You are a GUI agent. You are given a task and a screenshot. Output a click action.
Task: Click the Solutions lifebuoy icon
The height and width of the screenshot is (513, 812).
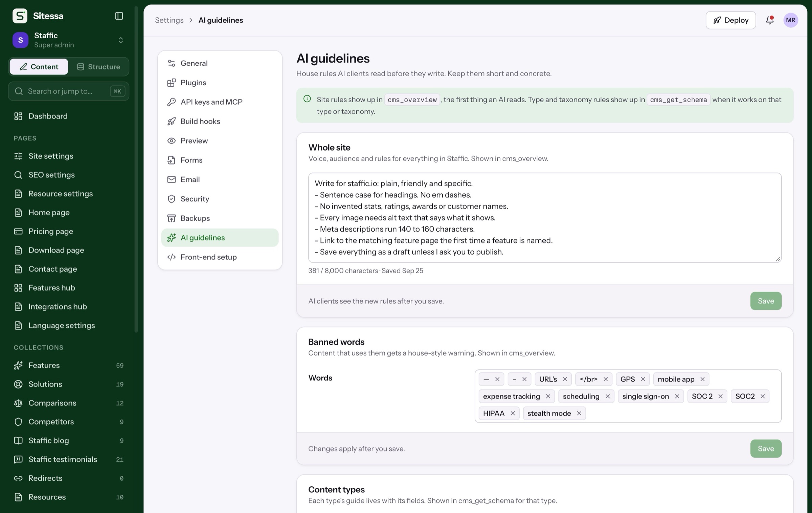[x=18, y=384]
